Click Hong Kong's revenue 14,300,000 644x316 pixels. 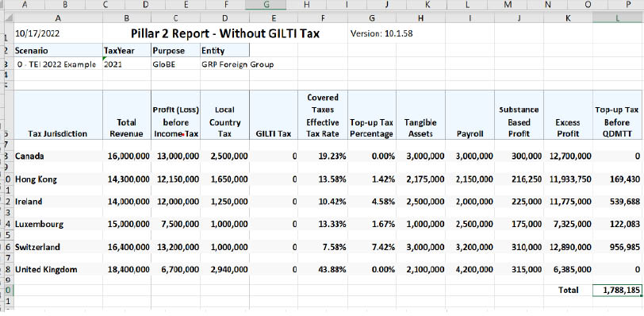coord(127,179)
